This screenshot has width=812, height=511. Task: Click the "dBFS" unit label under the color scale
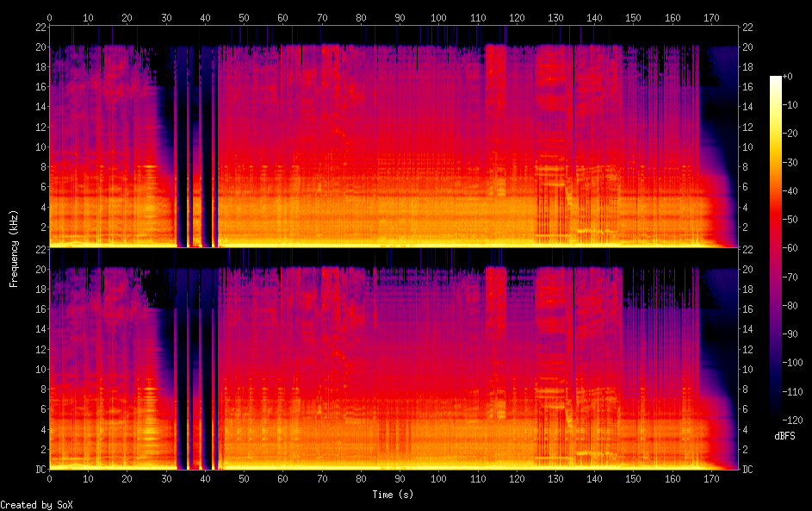(784, 436)
